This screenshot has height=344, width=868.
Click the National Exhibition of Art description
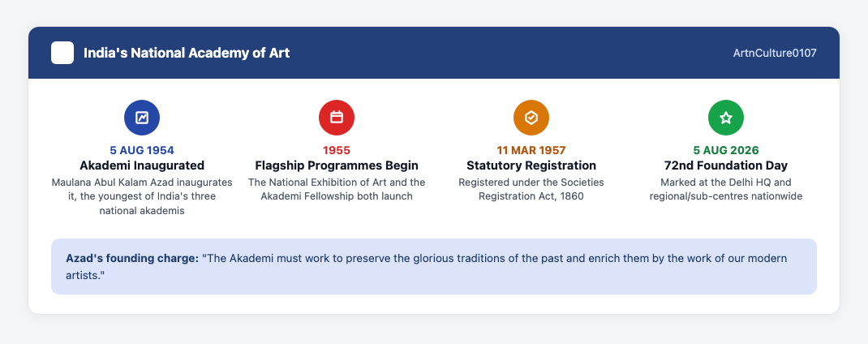pos(337,190)
